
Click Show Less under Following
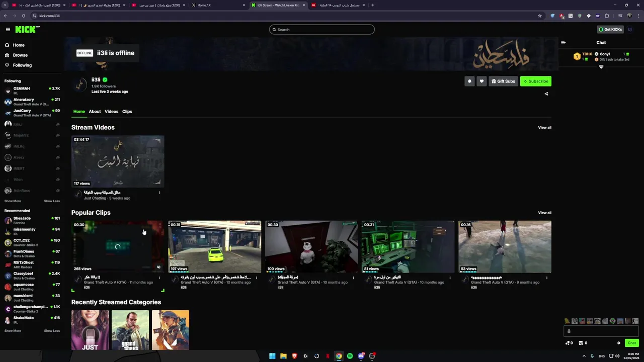pos(52,201)
